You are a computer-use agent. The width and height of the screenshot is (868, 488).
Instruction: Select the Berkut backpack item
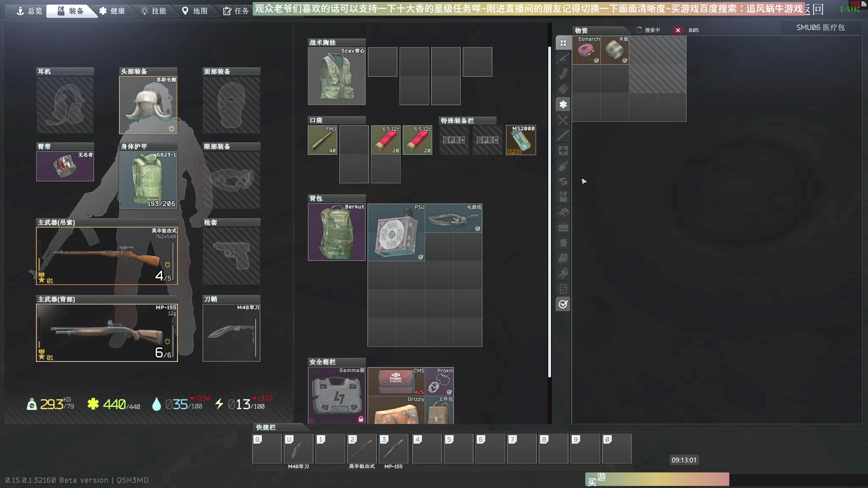[337, 232]
